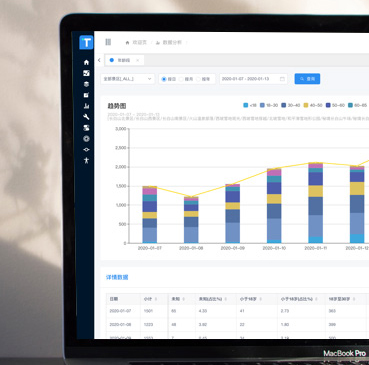Expand the ALL scenic area dropdown
The image size is (369, 365).
point(127,79)
